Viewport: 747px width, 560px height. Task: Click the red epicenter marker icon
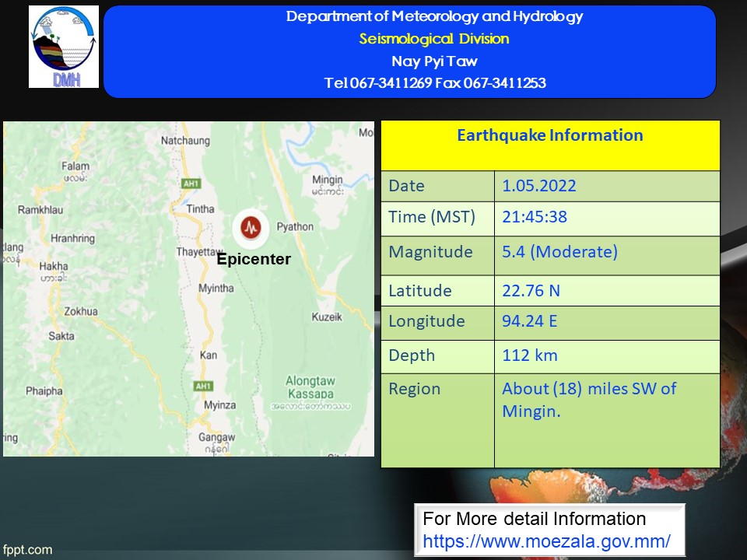click(x=251, y=228)
